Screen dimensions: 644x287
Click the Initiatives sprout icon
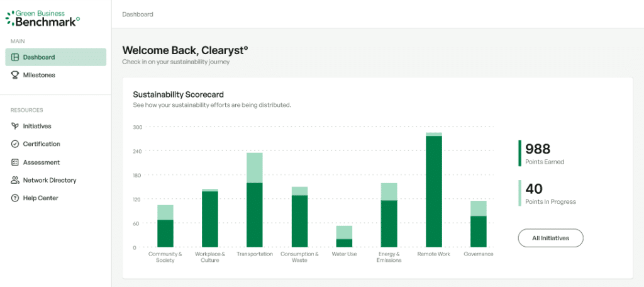coord(15,126)
